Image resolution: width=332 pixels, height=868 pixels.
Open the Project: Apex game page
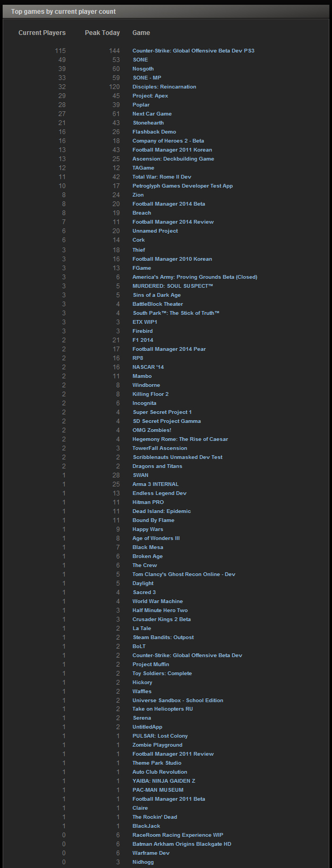point(150,95)
